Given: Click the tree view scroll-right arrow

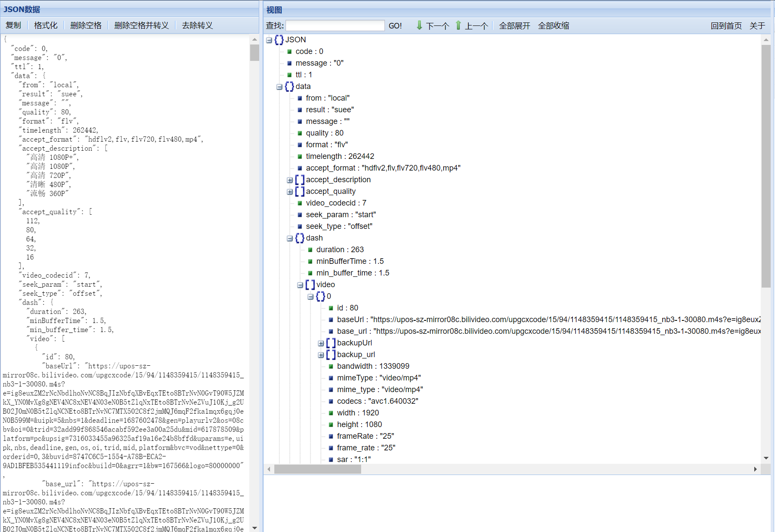Looking at the screenshot, I should click(x=755, y=469).
